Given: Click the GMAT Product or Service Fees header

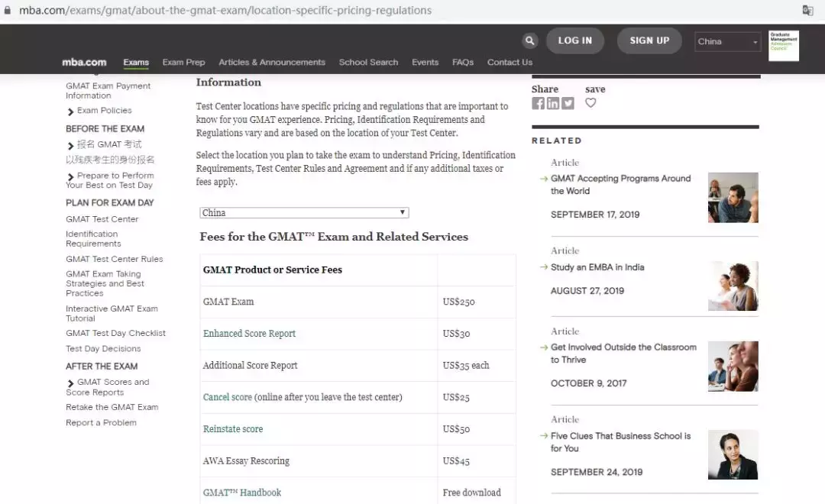Looking at the screenshot, I should pos(273,270).
